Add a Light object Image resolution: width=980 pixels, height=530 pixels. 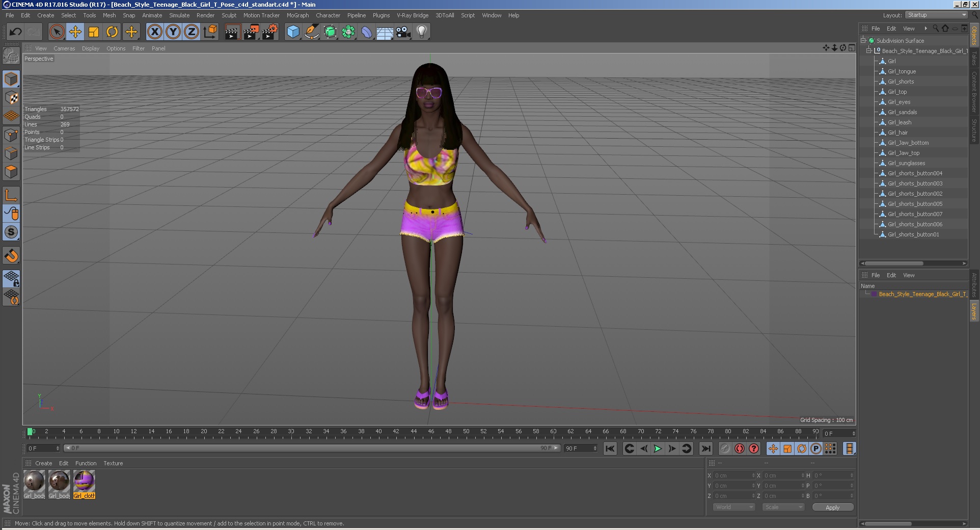coord(422,32)
